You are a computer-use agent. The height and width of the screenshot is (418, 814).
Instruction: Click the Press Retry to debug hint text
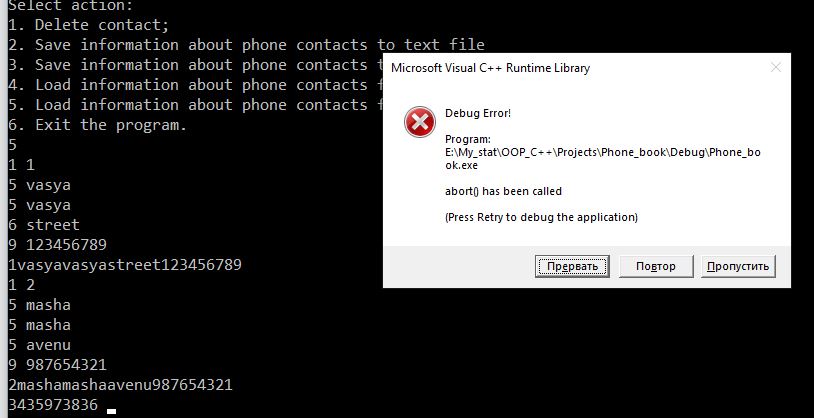coord(541,217)
